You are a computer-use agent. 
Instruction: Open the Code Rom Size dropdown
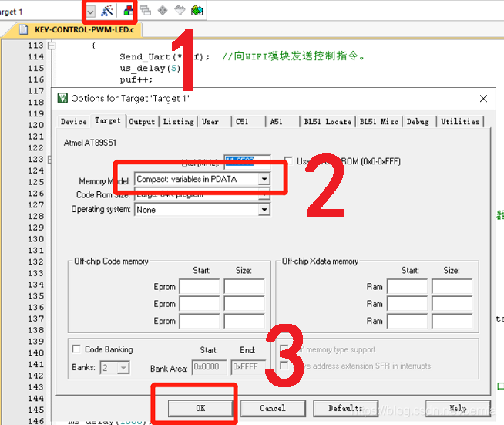[264, 194]
